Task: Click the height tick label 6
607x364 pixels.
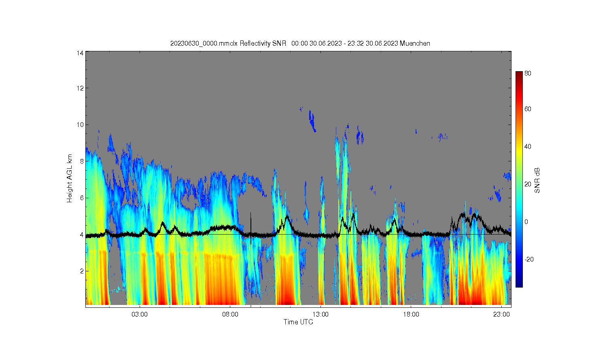Action: [x=81, y=198]
